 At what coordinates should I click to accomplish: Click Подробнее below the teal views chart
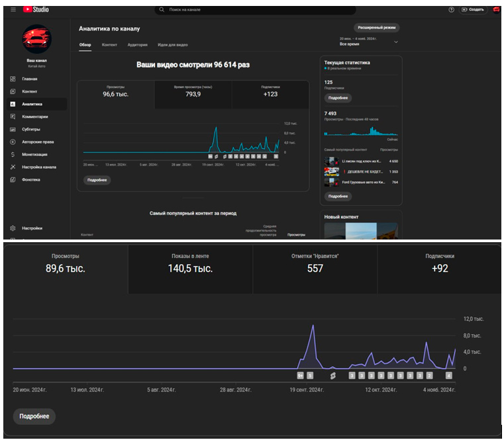(97, 180)
